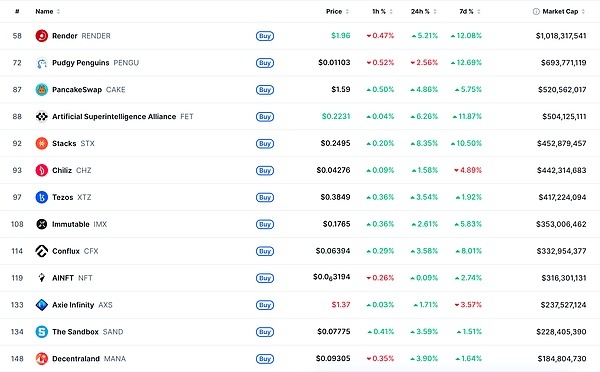Click the Pudgy Penguins logo icon
600x372 pixels.
pos(42,63)
